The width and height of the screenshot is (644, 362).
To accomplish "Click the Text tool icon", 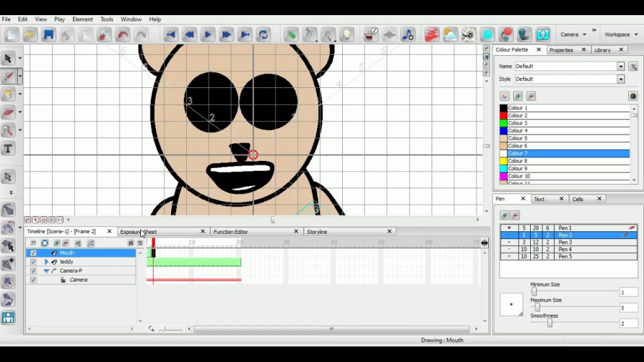I will point(8,149).
